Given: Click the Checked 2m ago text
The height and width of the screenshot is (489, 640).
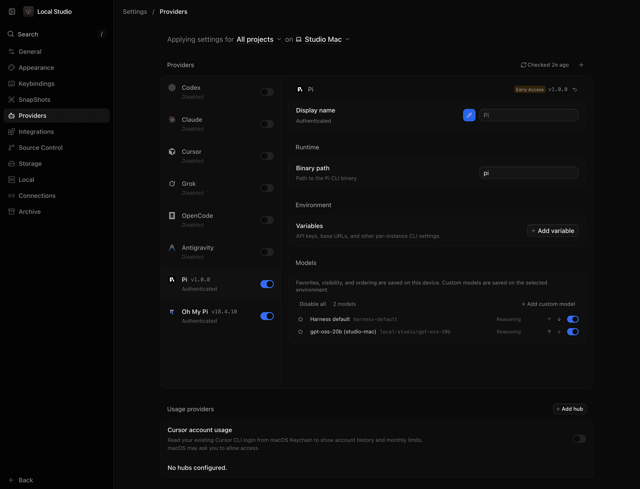Looking at the screenshot, I should 548,65.
